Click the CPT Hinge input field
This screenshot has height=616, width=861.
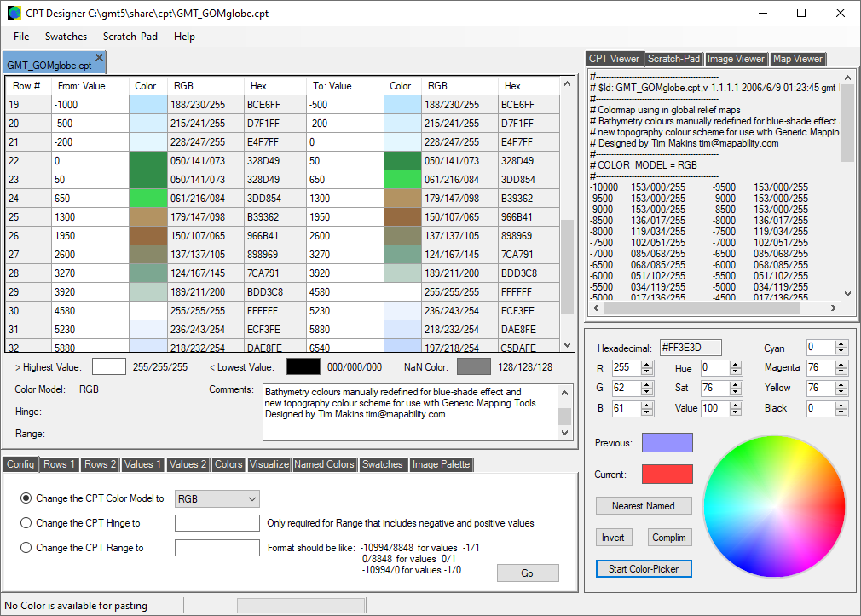point(217,523)
